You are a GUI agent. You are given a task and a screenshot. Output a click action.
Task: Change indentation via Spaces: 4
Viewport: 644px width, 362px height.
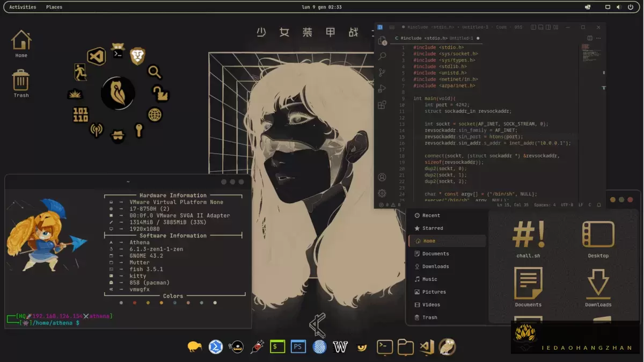click(x=545, y=205)
